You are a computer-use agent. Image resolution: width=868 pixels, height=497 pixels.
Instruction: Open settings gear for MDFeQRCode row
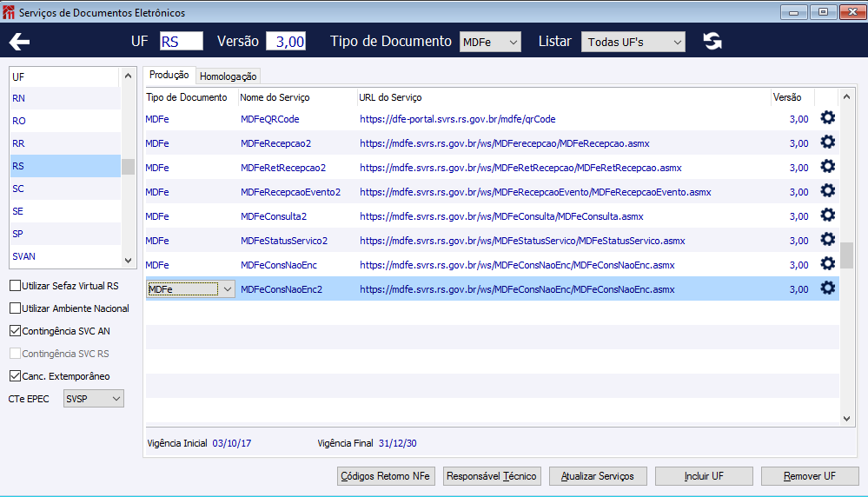(x=827, y=118)
